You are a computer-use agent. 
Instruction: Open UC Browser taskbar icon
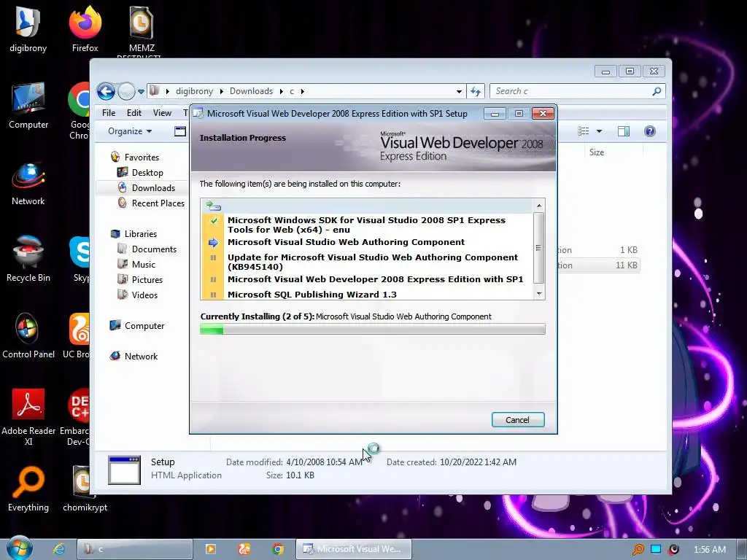[244, 549]
